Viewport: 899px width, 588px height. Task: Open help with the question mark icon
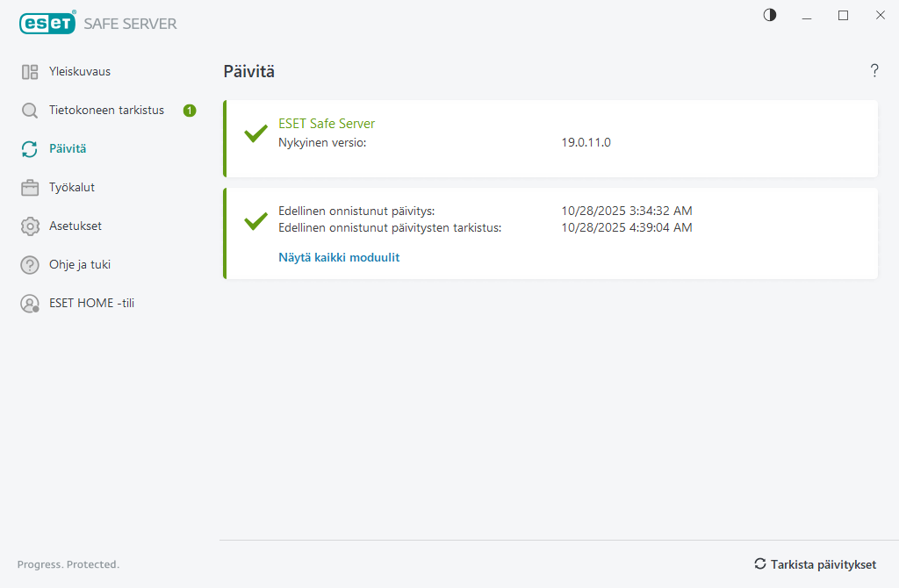click(x=874, y=71)
